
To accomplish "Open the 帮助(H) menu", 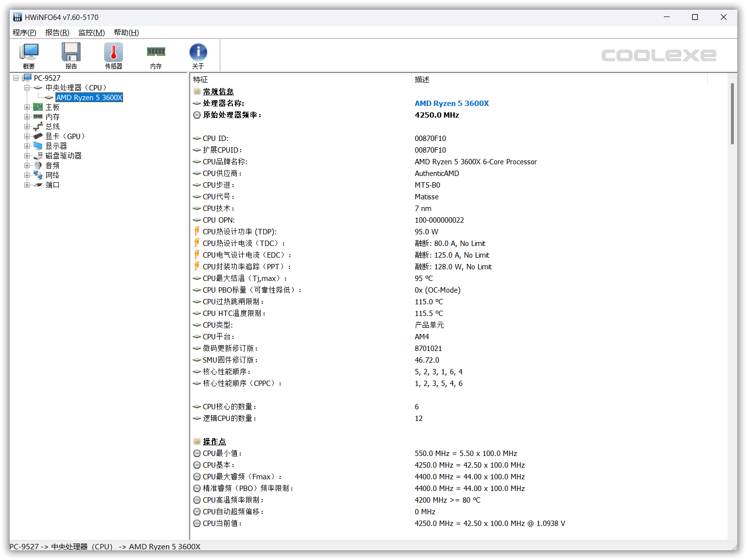I will pyautogui.click(x=126, y=33).
